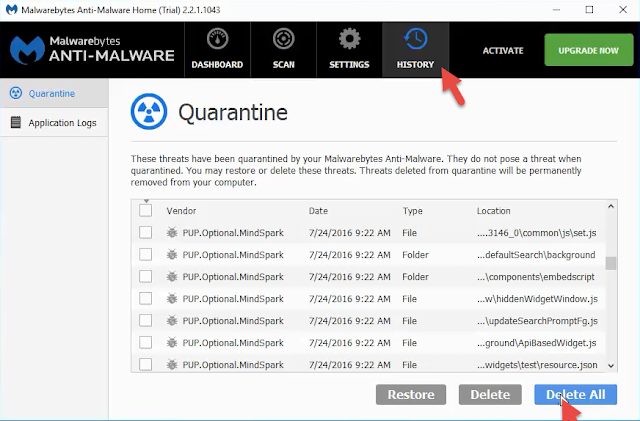This screenshot has height=421, width=640.
Task: Click the title bar Malwarebytes app icon
Action: point(11,9)
